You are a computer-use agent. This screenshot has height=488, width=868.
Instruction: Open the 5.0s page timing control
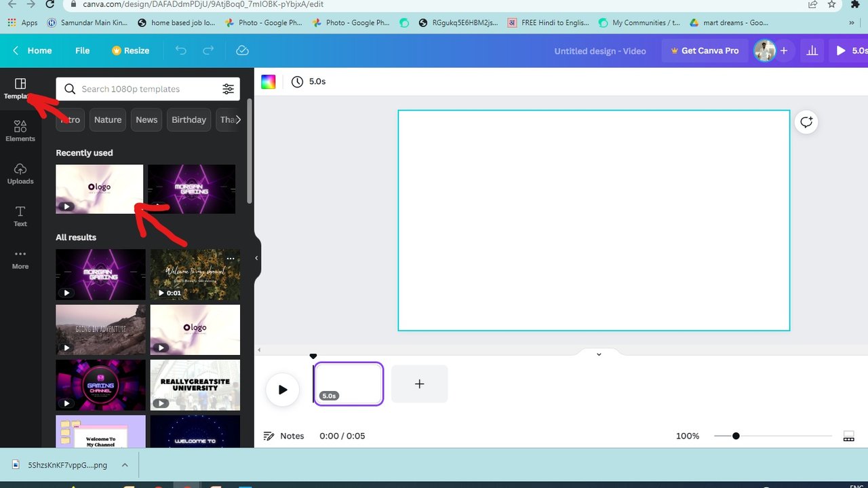click(309, 81)
